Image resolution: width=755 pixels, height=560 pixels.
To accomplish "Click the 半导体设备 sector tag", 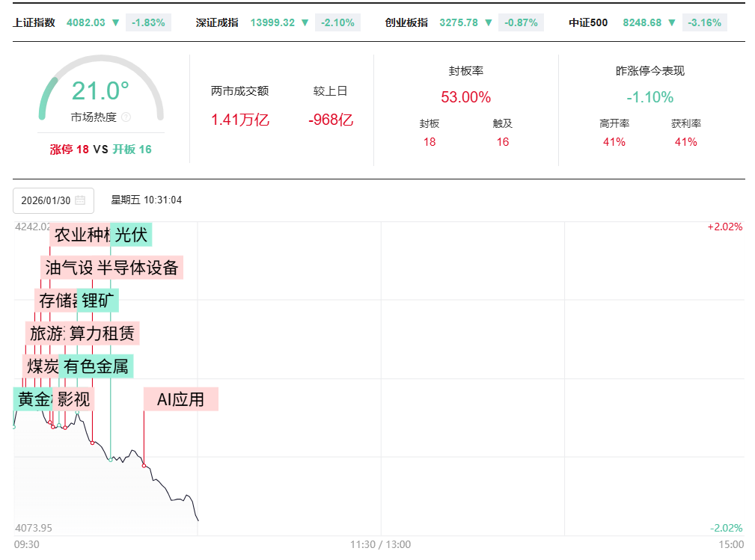I will pos(138,268).
